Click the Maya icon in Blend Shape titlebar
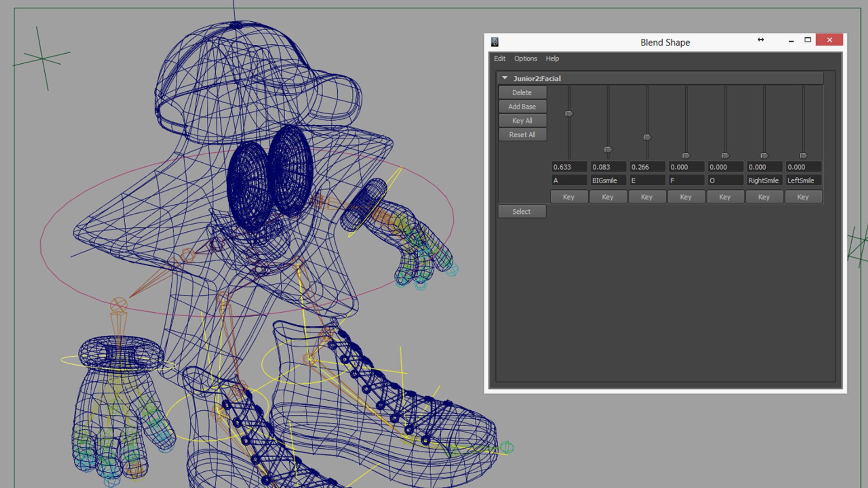 (x=495, y=42)
